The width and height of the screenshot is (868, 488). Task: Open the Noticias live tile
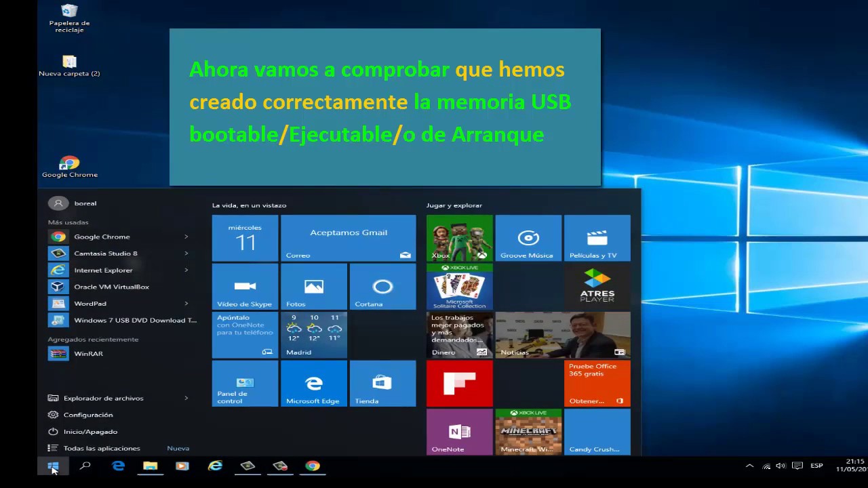[x=563, y=335]
